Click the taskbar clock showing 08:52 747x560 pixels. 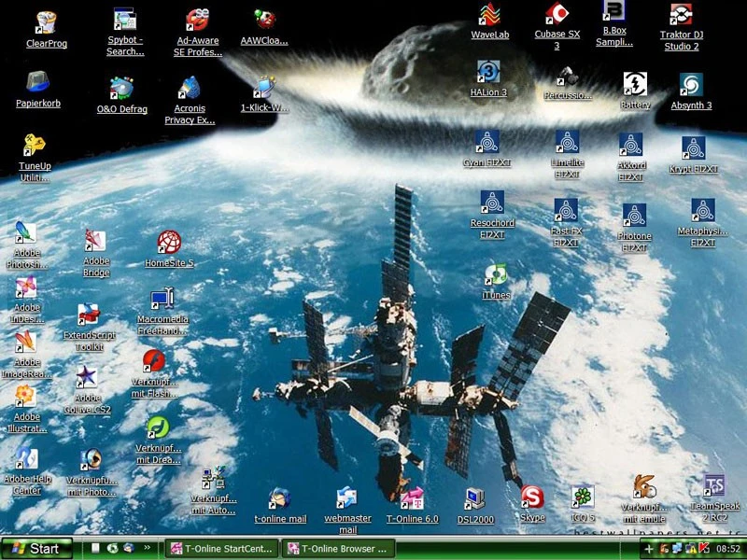[x=728, y=549]
